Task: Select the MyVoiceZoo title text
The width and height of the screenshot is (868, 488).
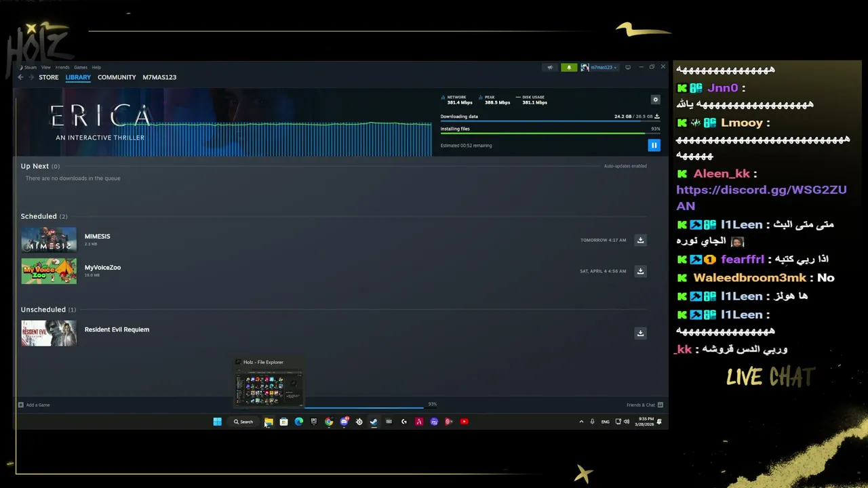Action: coord(102,268)
